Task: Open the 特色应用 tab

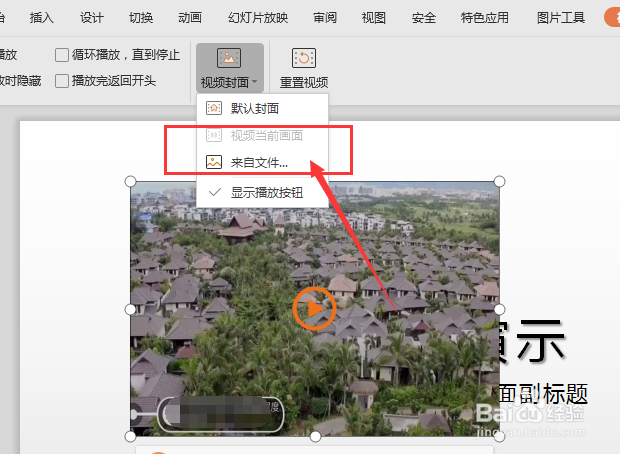Action: pos(485,18)
